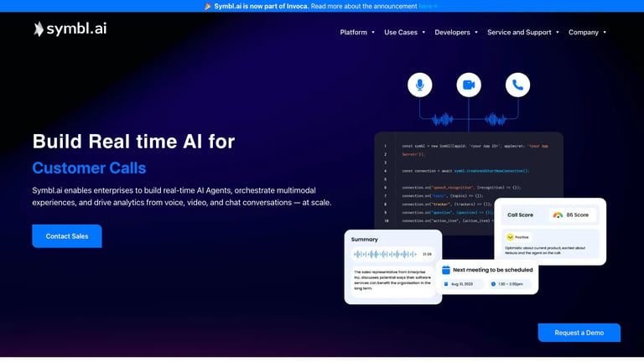This screenshot has height=362, width=644.
Task: Click the left audio waveform graphic under microphone
Action: point(443,120)
